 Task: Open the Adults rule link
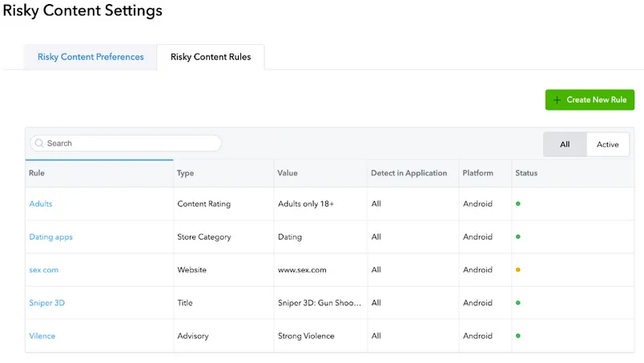pos(41,204)
